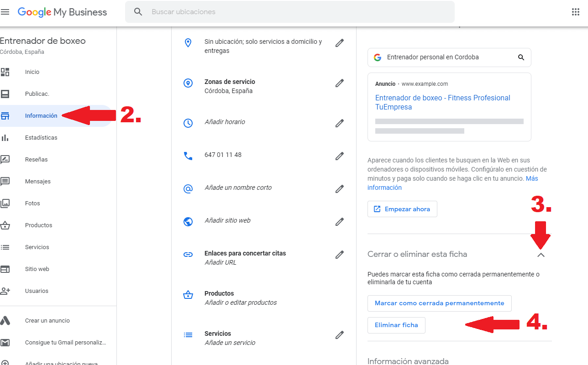588x365 pixels.
Task: Click the phone icon next to 647 01 11 48
Action: pyautogui.click(x=188, y=156)
